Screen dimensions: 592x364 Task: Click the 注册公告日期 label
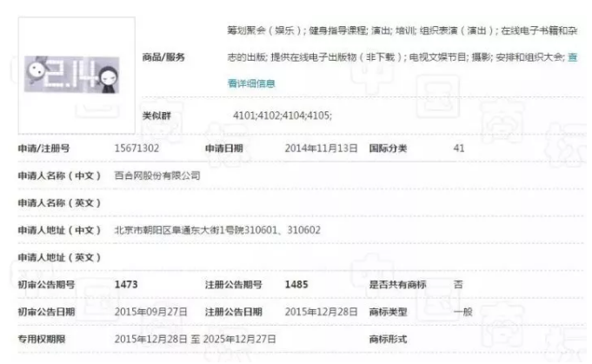point(233,312)
